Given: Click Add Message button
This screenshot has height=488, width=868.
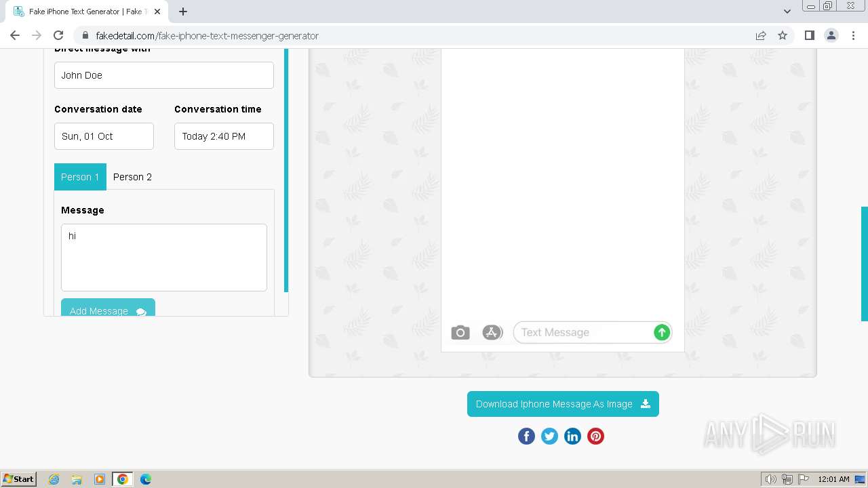Looking at the screenshot, I should [x=108, y=307].
